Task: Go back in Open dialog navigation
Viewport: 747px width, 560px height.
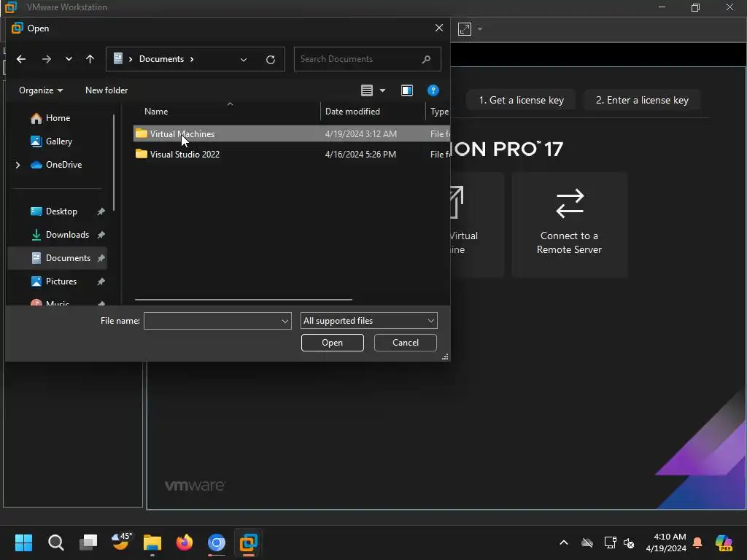Action: tap(21, 59)
